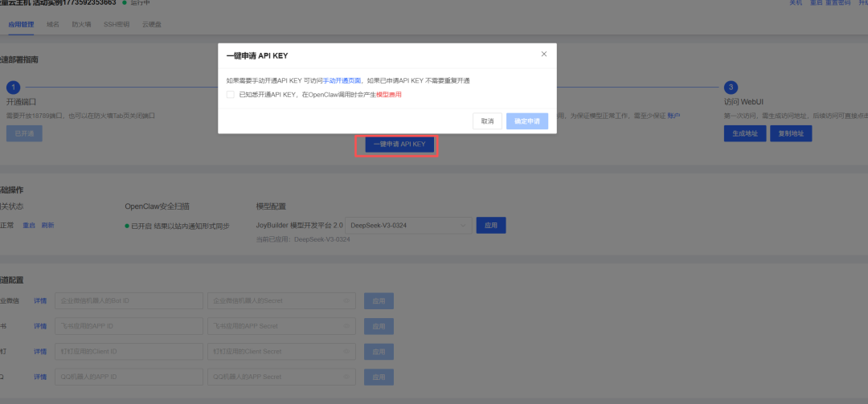The image size is (868, 404).
Task: Click the 模型费用 red text
Action: (389, 95)
